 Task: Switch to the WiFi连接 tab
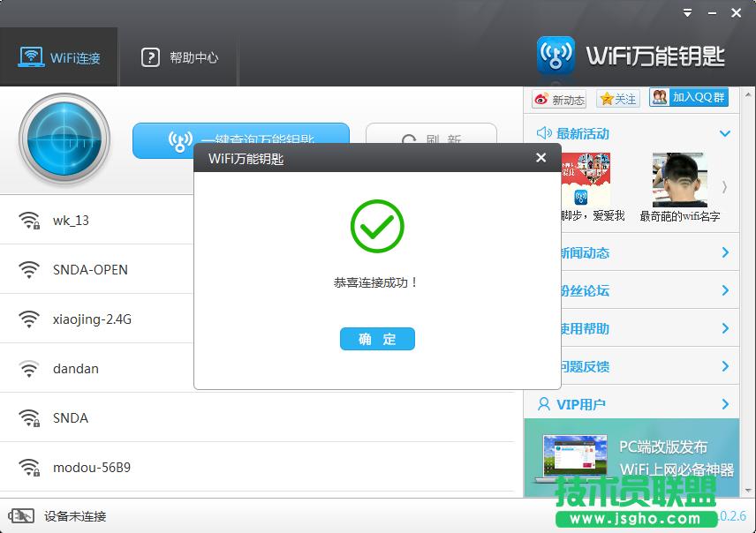point(59,56)
